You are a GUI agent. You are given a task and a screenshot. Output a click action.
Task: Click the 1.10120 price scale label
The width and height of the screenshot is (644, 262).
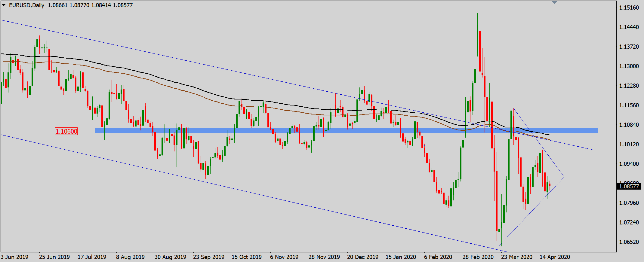pyautogui.click(x=629, y=144)
